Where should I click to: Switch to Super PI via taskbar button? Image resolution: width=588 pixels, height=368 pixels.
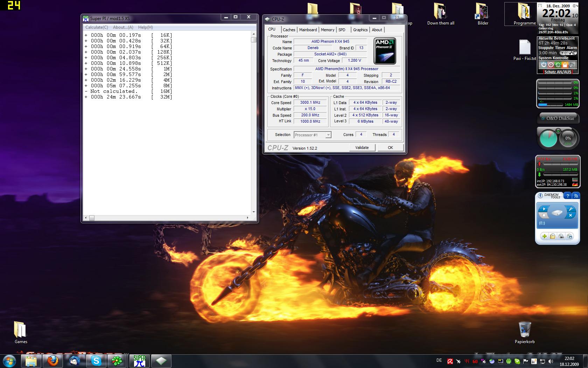coord(140,361)
